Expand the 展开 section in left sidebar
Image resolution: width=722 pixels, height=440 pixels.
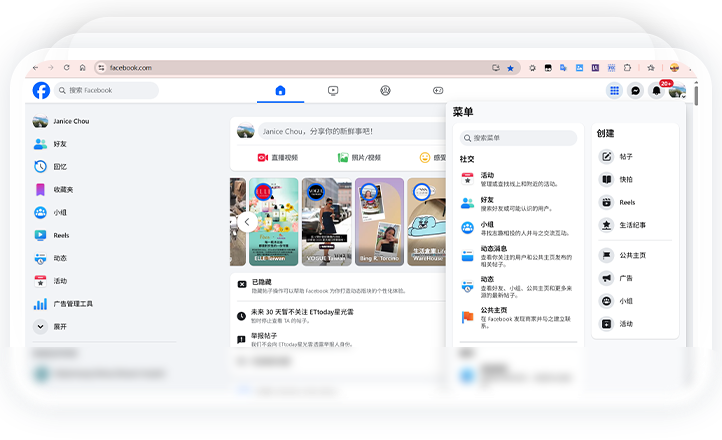[58, 326]
